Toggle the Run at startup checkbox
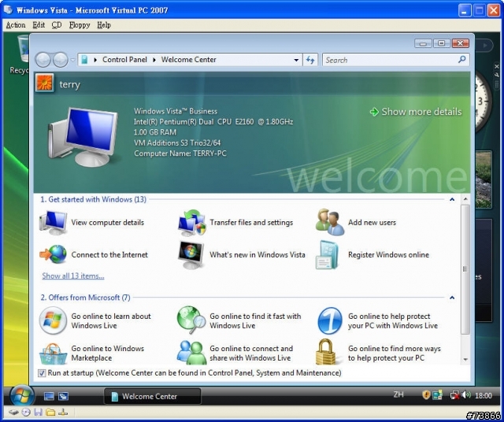 pyautogui.click(x=42, y=373)
